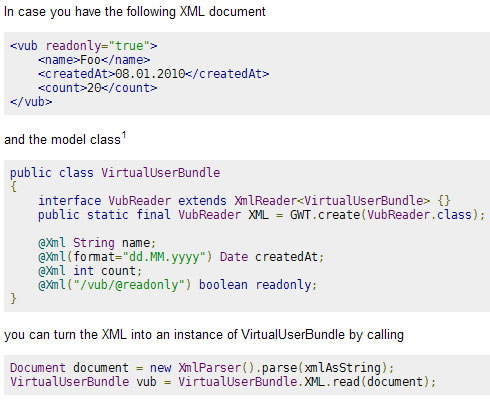This screenshot has width=490, height=402.
Task: Click the opening vub readonly tag line
Action: pyautogui.click(x=84, y=46)
